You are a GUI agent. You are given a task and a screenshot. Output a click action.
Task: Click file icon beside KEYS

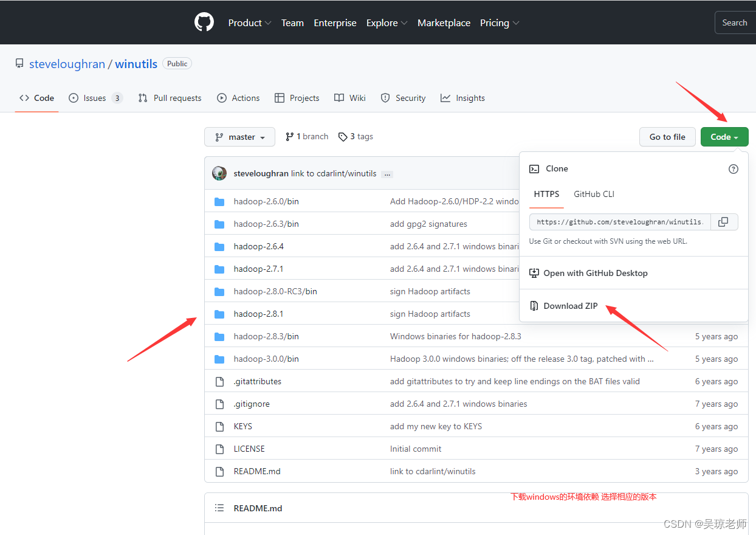coord(219,426)
